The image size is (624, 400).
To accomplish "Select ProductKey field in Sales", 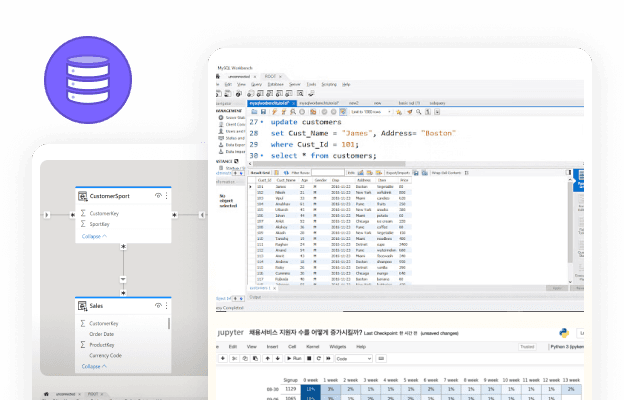I will 102,345.
